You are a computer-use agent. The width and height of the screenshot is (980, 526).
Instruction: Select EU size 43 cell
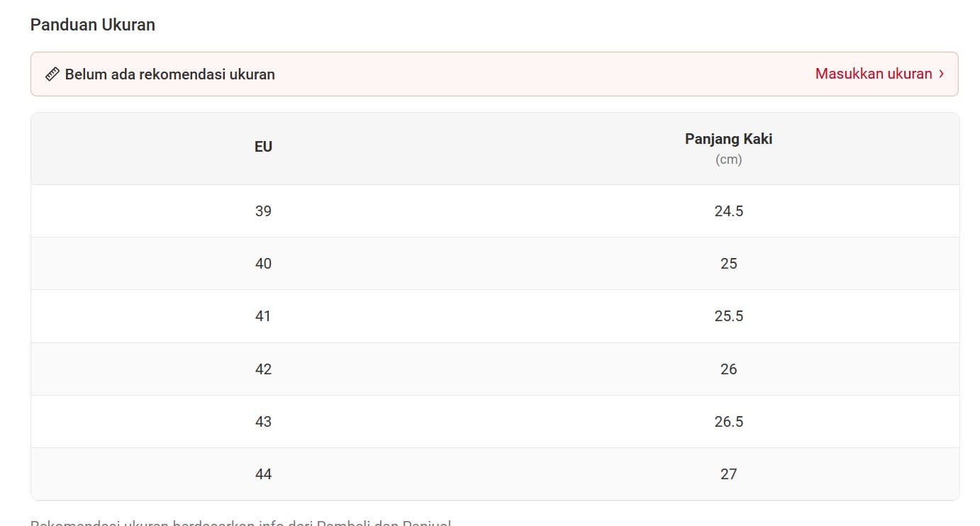click(x=263, y=422)
